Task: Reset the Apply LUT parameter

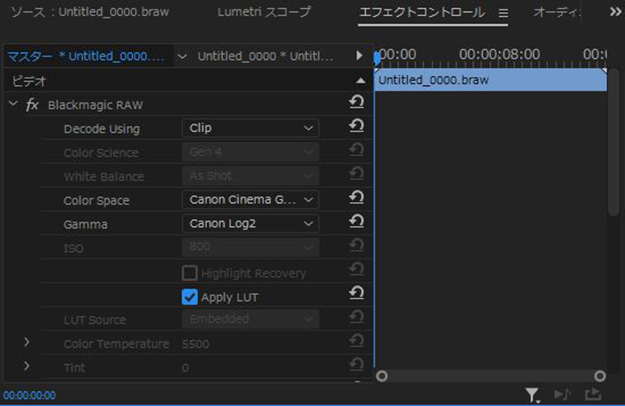Action: [356, 296]
